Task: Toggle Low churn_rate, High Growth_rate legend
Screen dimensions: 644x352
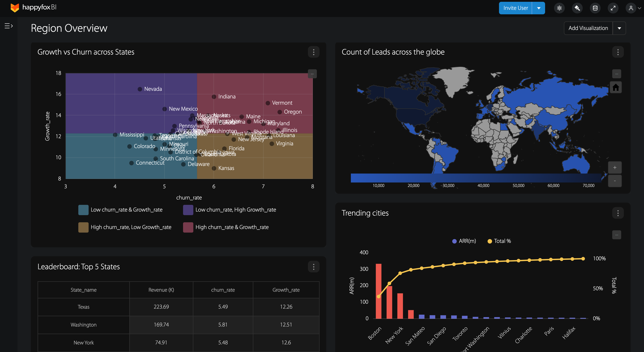Action: coord(230,210)
